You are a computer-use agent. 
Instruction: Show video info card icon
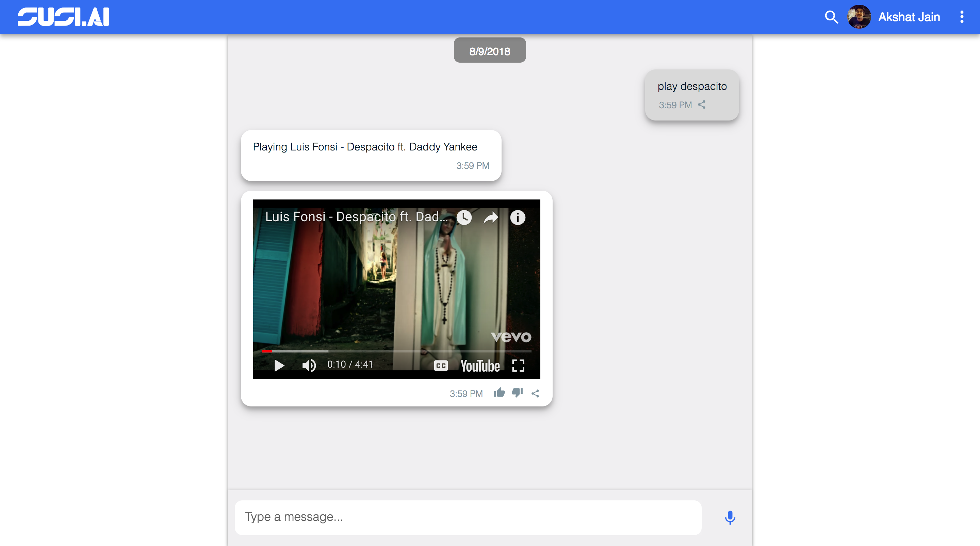(517, 217)
